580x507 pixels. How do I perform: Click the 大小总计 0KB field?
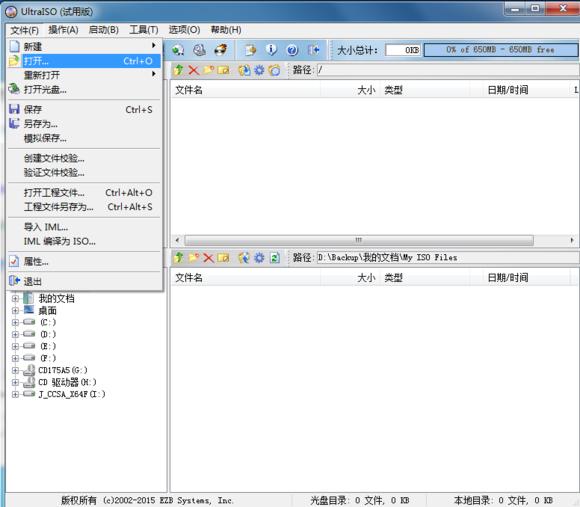[x=403, y=50]
